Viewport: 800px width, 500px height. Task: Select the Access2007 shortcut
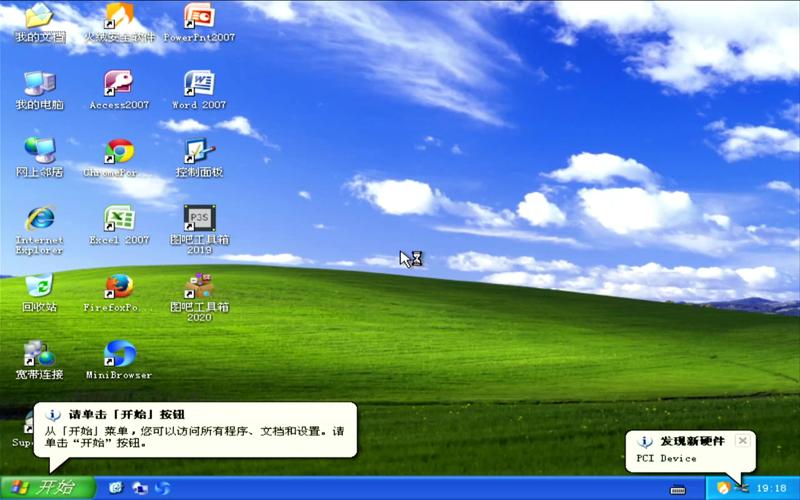pos(119,90)
